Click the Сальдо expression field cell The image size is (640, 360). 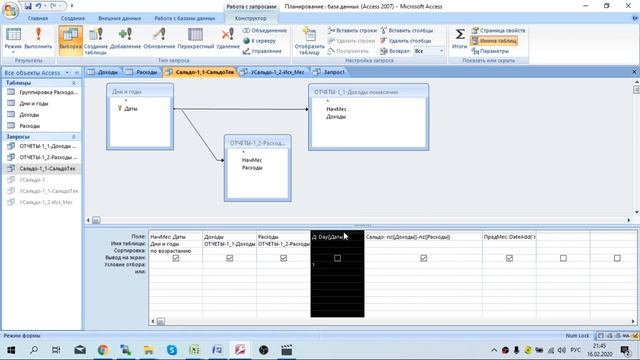point(423,237)
